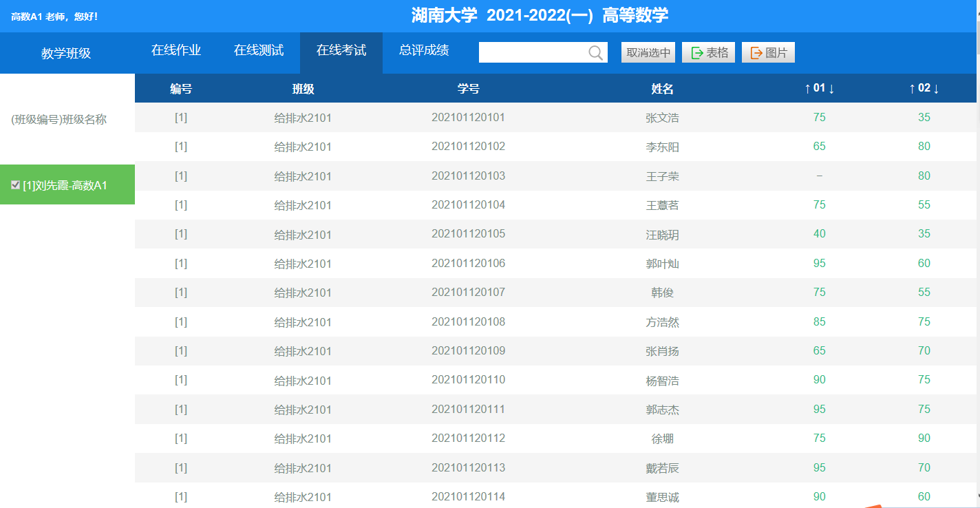
Task: Click 汪晓玥's exam 01 score 40
Action: point(819,233)
